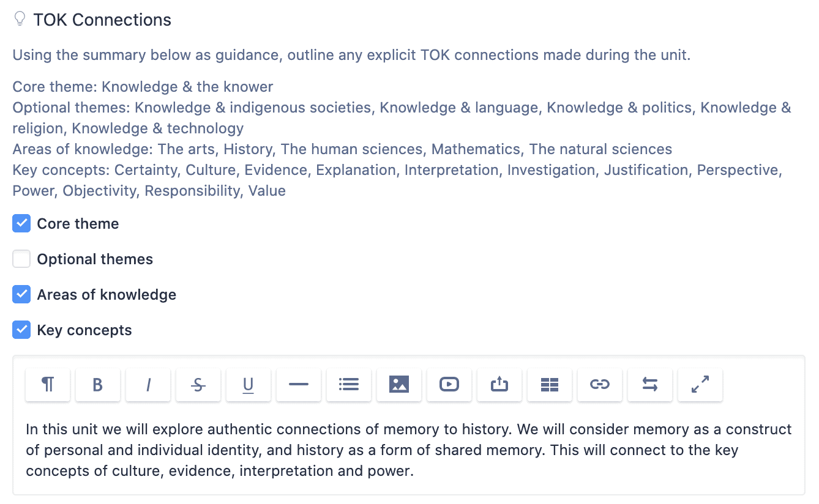This screenshot has width=819, height=504.
Task: Uncheck Areas of knowledge
Action: (21, 294)
